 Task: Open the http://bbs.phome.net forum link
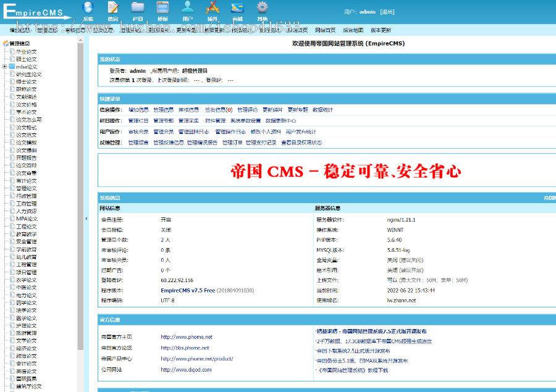(x=185, y=348)
